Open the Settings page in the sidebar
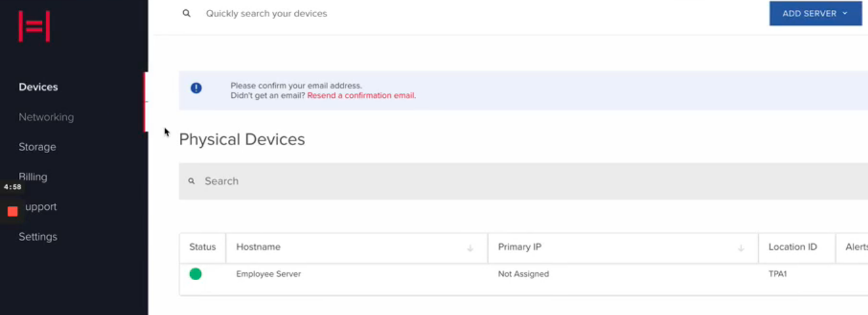Viewport: 868px width, 315px height. click(x=38, y=237)
